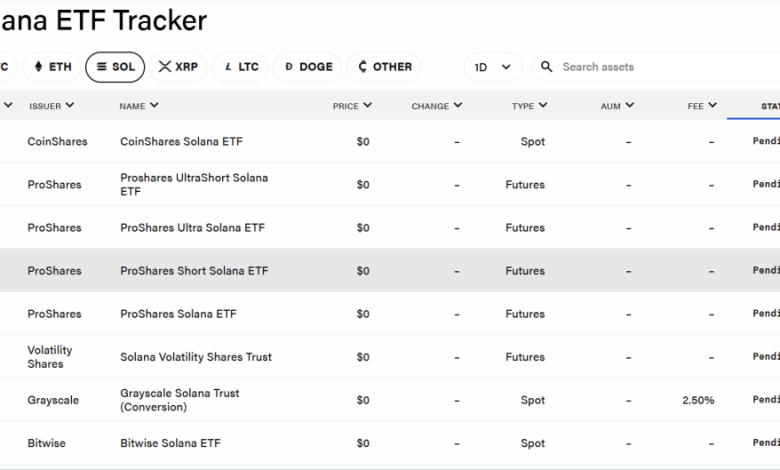
Task: Filter by the DOGE chip
Action: pyautogui.click(x=307, y=67)
